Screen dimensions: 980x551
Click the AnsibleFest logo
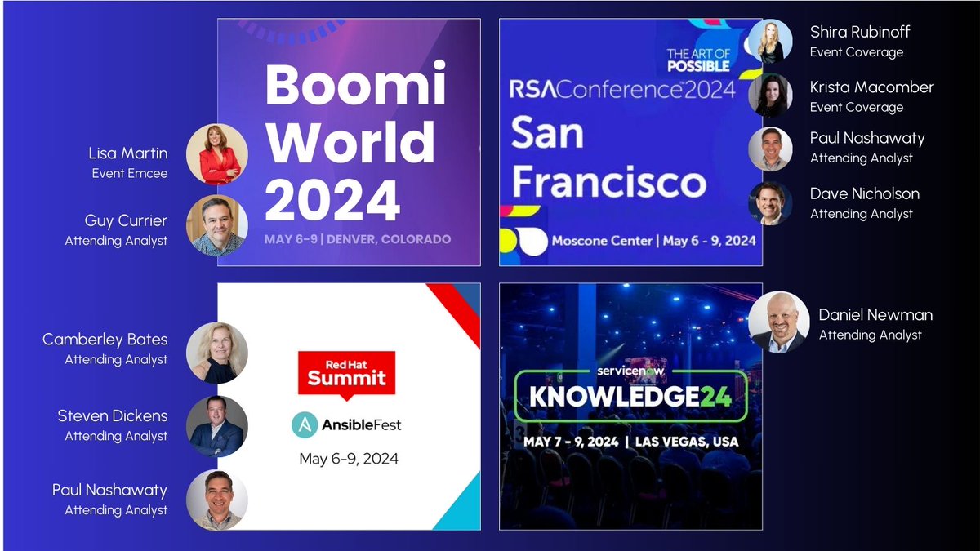(346, 424)
